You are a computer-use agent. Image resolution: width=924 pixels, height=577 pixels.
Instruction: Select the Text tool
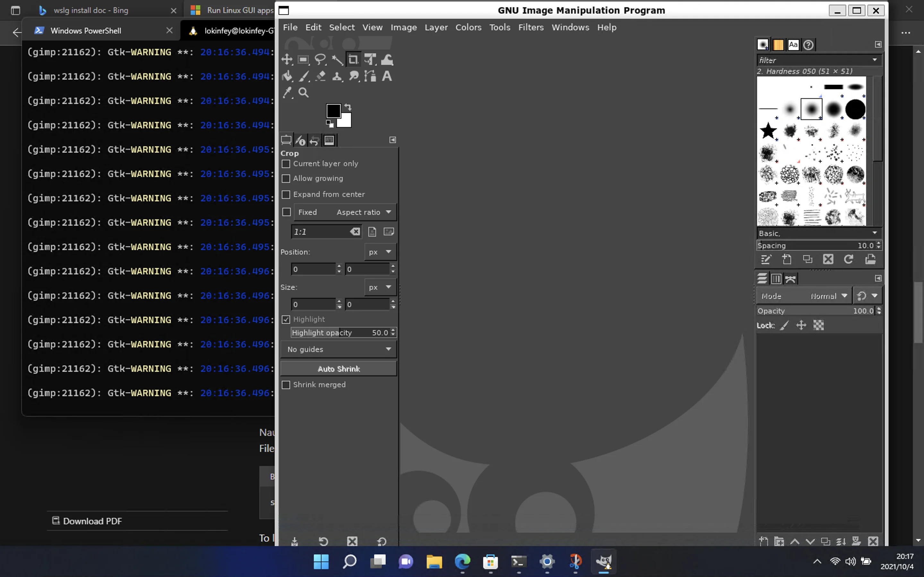coord(387,76)
